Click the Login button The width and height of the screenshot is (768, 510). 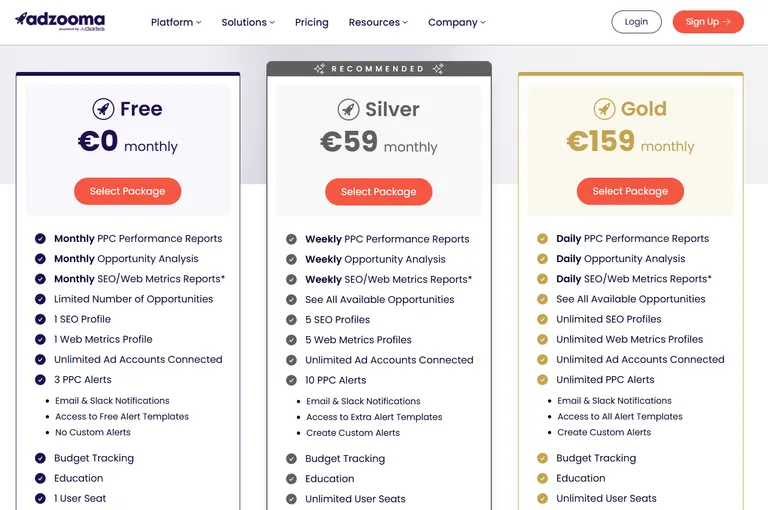tap(636, 22)
